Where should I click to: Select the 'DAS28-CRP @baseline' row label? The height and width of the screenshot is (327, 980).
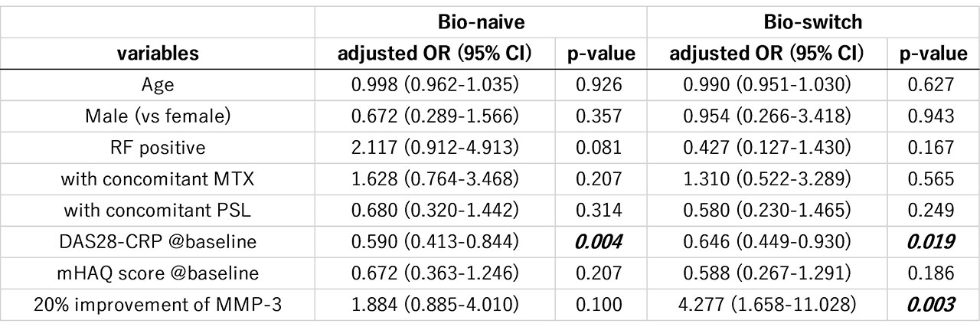pyautogui.click(x=158, y=242)
